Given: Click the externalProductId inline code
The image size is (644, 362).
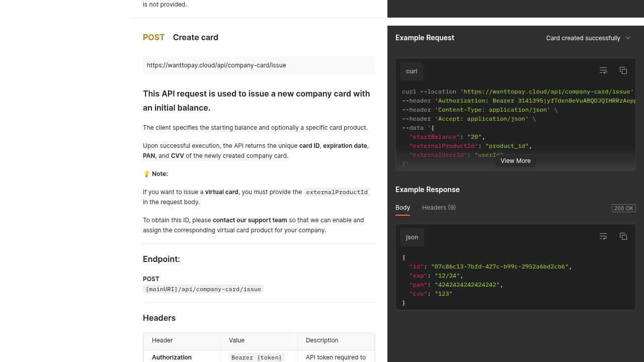Looking at the screenshot, I should pyautogui.click(x=337, y=192).
